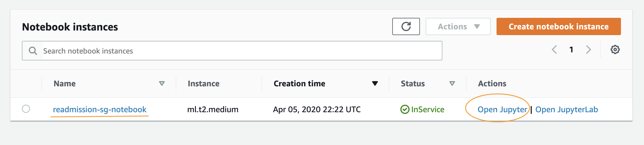Screen dimensions: 644x145
Task: Go to next page arrow
Action: (588, 49)
